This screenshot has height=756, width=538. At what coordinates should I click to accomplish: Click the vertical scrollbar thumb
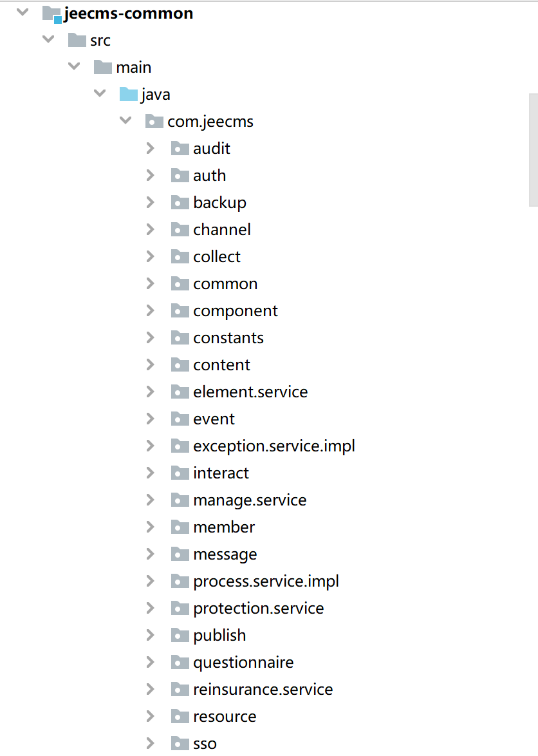(x=533, y=149)
